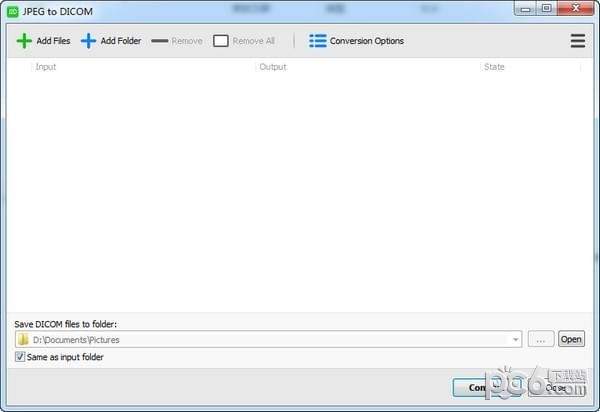The width and height of the screenshot is (600, 412).
Task: Expand the output folder dropdown arrow
Action: pos(515,339)
